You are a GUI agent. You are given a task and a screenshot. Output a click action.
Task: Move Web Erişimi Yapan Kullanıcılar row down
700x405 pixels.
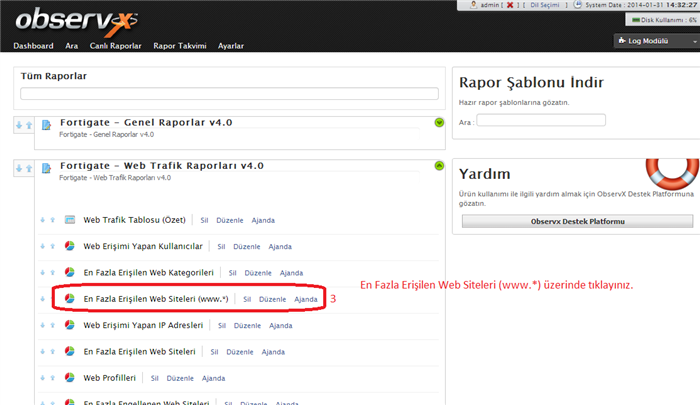42,246
